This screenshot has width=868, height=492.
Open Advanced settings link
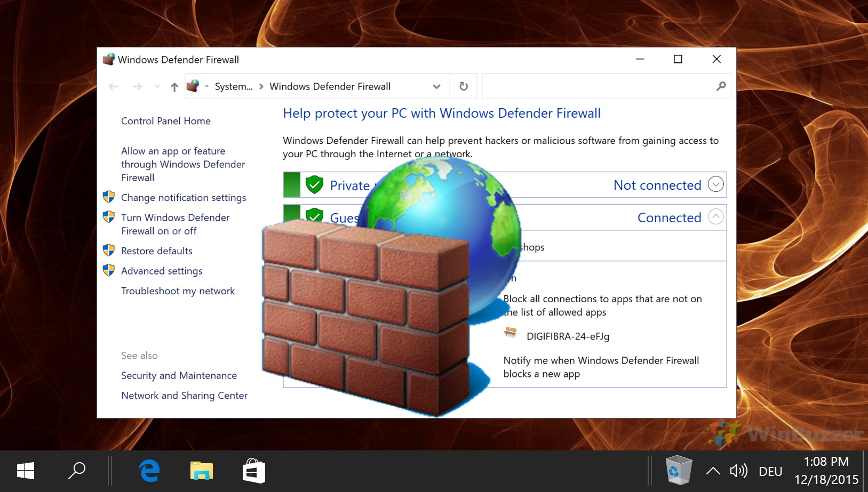pyautogui.click(x=162, y=271)
